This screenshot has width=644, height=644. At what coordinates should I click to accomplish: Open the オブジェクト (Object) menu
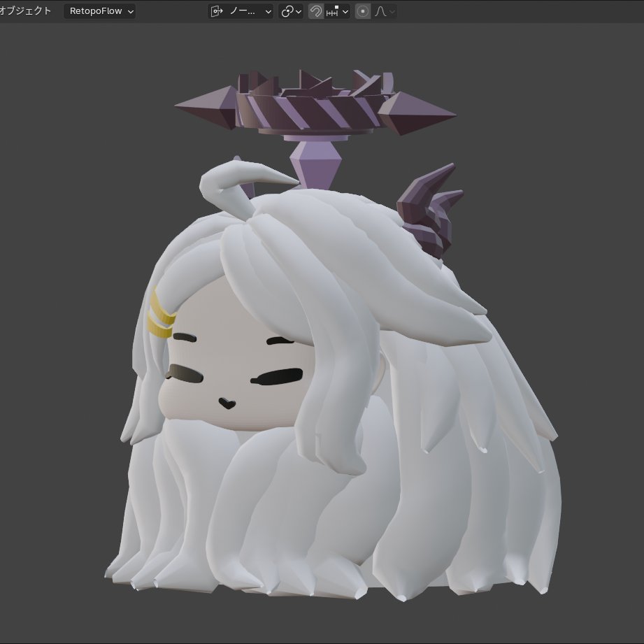(x=24, y=11)
